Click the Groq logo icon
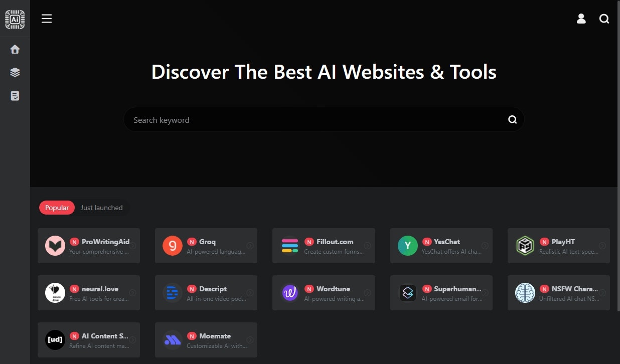The height and width of the screenshot is (364, 620). [172, 246]
